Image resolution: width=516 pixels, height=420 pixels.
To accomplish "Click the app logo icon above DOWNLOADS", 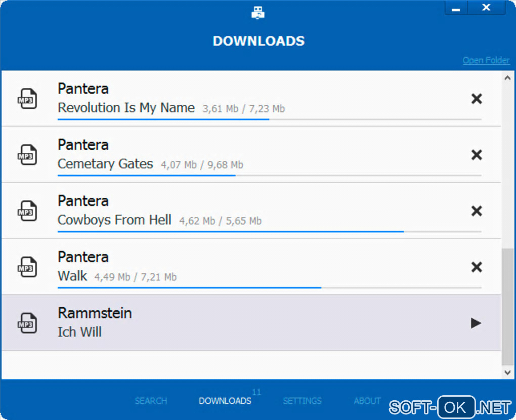I will [x=258, y=13].
